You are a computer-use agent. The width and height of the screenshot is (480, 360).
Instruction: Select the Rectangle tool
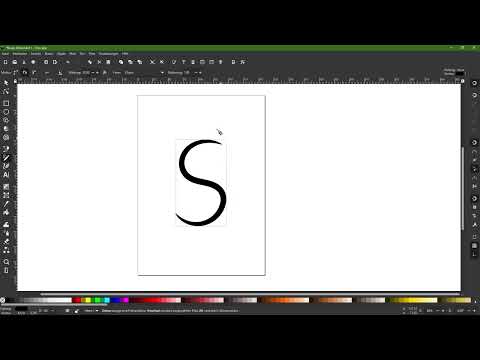6,103
